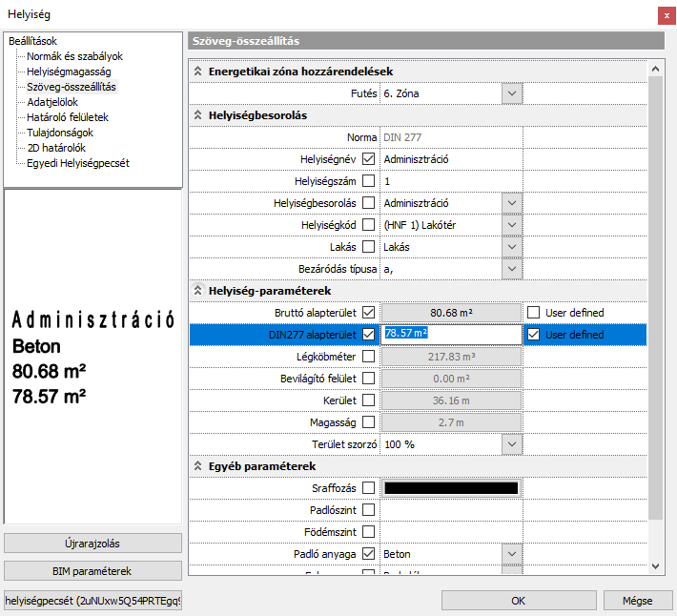Collapse the Helyiségbesorolás section chevron
Screen dimensions: 677x616
(198, 115)
